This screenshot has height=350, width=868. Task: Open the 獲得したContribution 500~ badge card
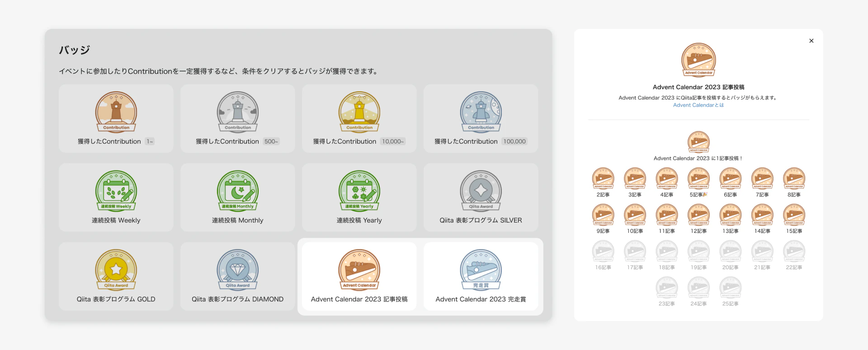coord(237,118)
